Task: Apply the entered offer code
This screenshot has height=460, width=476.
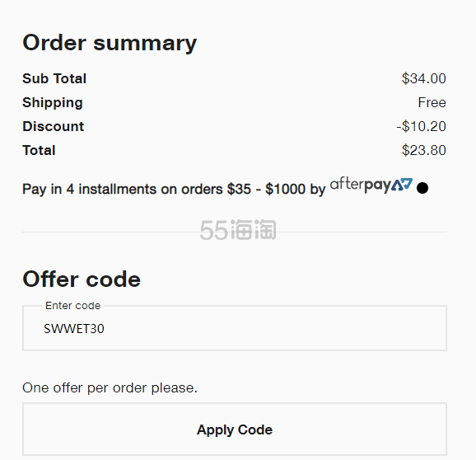Action: tap(235, 429)
